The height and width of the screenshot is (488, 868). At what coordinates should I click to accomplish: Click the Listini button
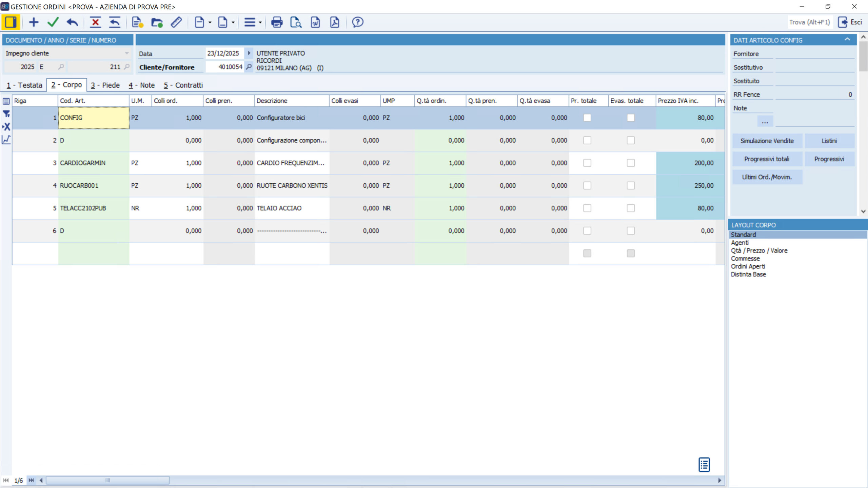click(x=829, y=141)
